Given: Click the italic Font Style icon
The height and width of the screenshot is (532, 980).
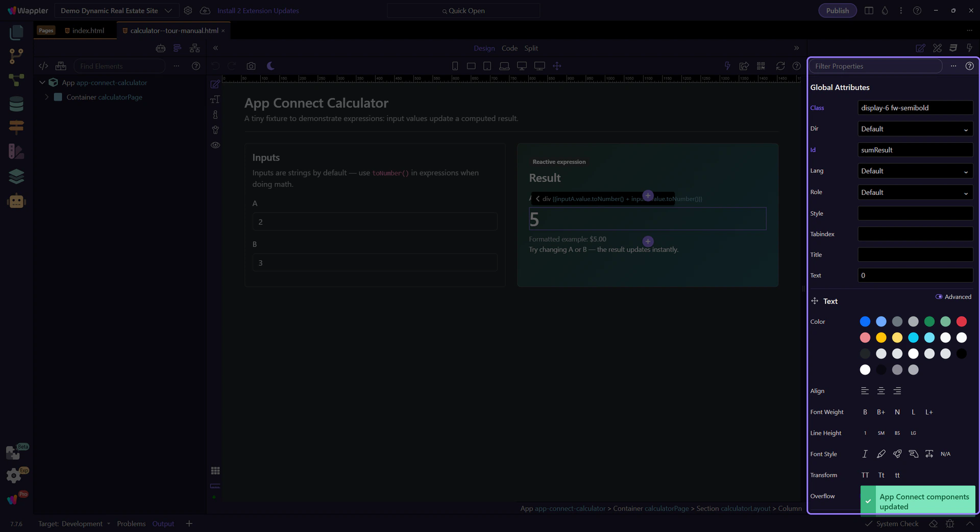Looking at the screenshot, I should click(865, 454).
